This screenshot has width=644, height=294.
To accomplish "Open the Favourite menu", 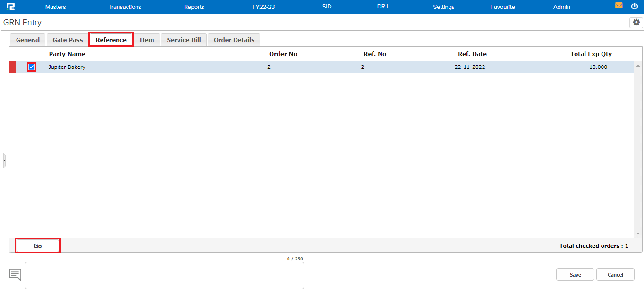I will (503, 7).
